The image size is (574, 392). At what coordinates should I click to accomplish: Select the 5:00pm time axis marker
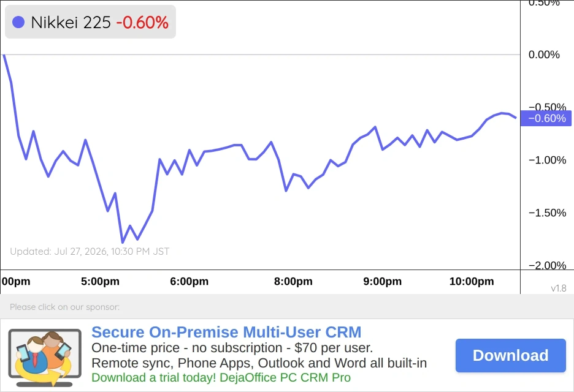[101, 281]
